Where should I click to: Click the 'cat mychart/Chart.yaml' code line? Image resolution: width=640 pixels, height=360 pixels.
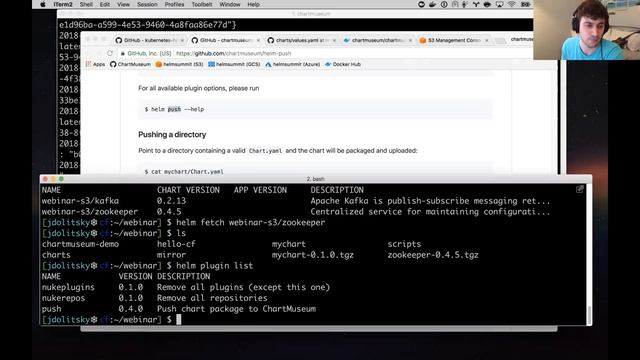(184, 172)
